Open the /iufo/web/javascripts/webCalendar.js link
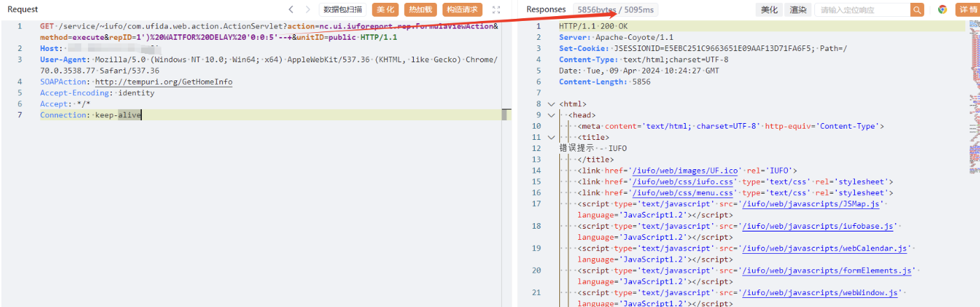 tap(826, 248)
